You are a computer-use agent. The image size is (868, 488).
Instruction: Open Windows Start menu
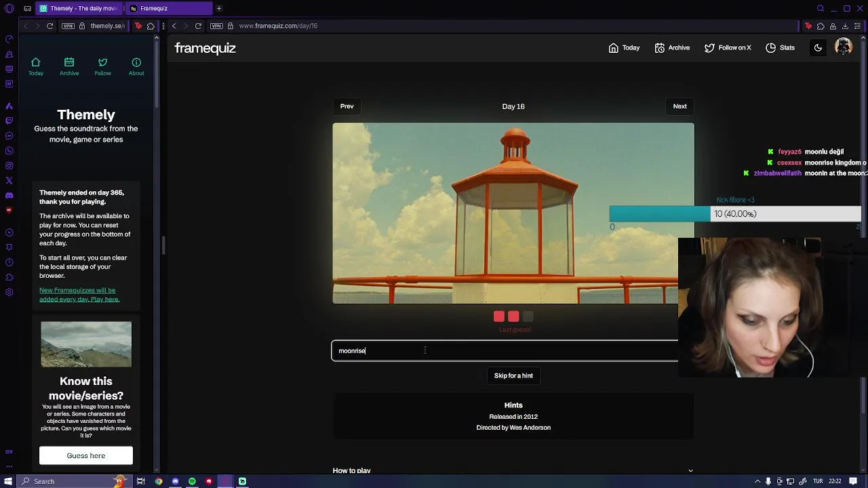tap(8, 481)
